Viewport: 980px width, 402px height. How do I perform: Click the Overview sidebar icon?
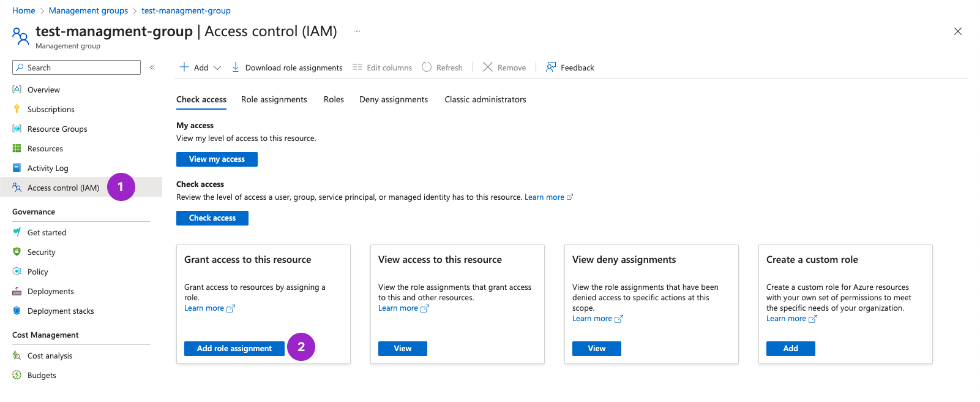coord(17,89)
